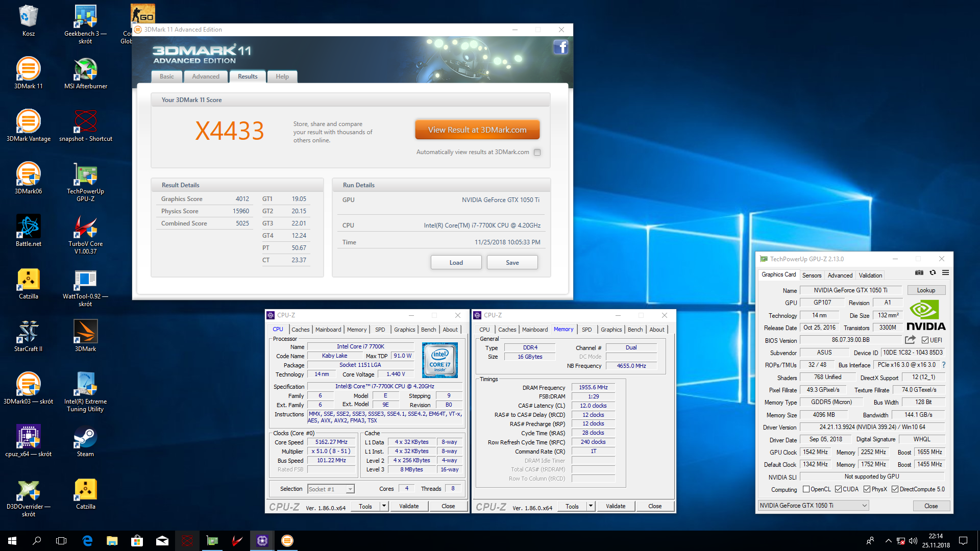980x551 pixels.
Task: Open TechPowerUp GPU-Z desktop icon
Action: coord(85,182)
